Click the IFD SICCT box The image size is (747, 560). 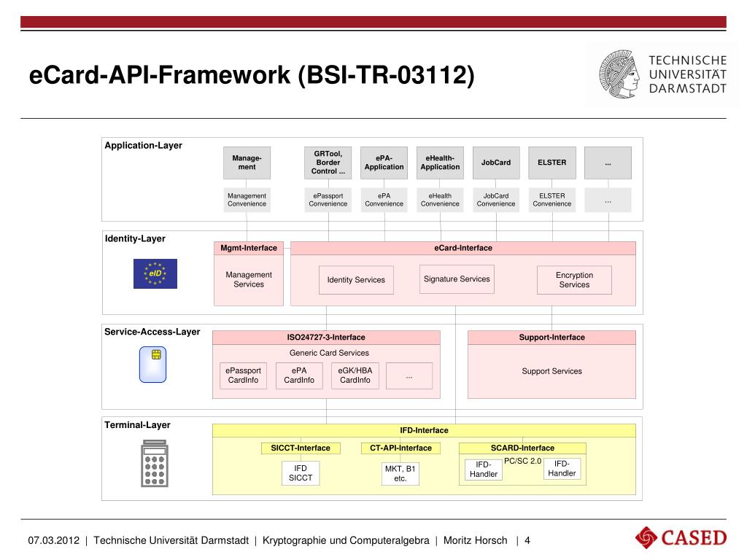[x=301, y=473]
